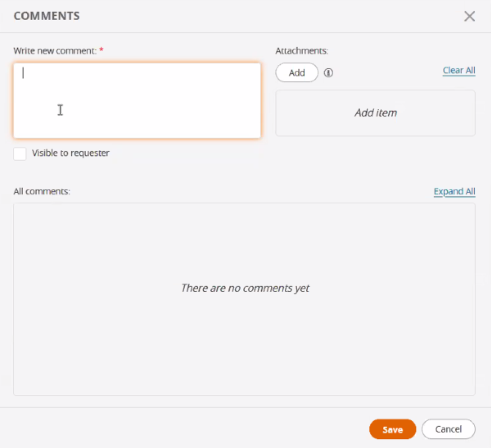This screenshot has height=448, width=491.
Task: Click the 'There are no comments yet' message
Action: coord(245,288)
